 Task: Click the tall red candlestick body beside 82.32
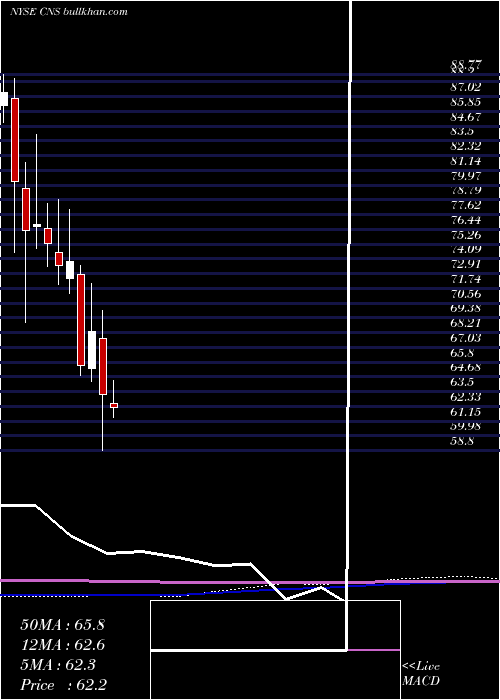[x=15, y=140]
